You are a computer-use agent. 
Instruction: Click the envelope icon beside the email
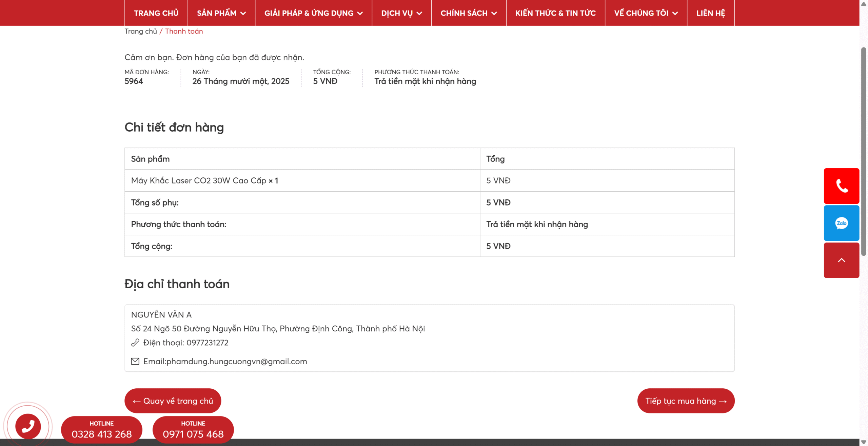[135, 361]
